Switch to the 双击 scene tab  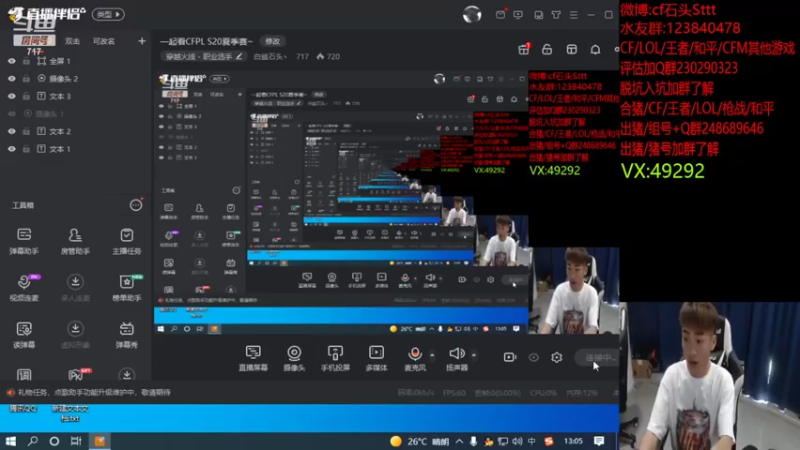pos(72,41)
